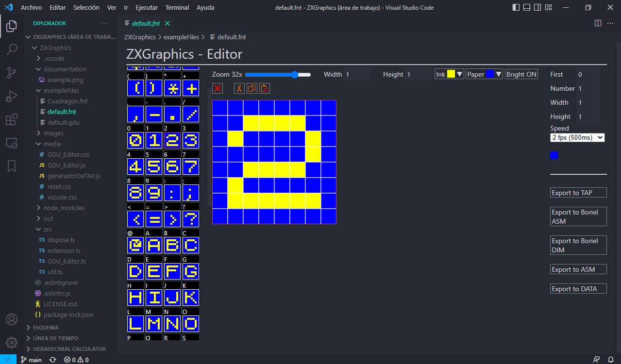Viewport: 621px width, 364px height.
Task: Open the Speed dropdown showing 2 fps
Action: click(x=577, y=137)
